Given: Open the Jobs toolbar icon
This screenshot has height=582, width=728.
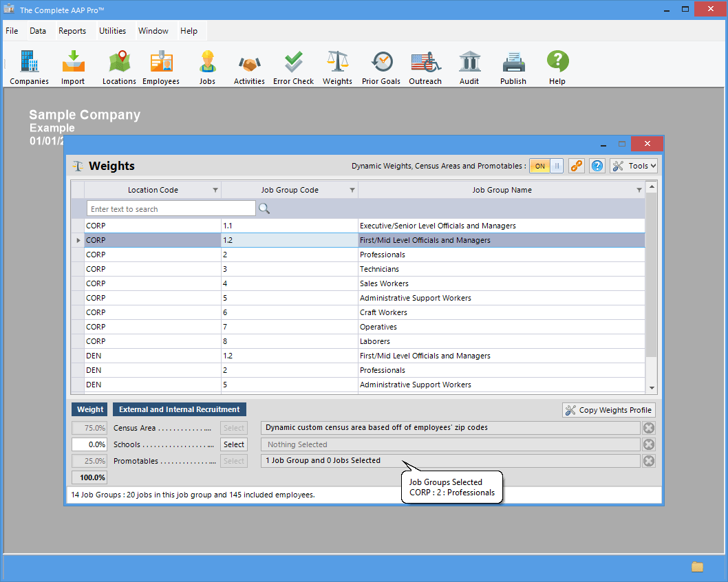Looking at the screenshot, I should pyautogui.click(x=207, y=67).
